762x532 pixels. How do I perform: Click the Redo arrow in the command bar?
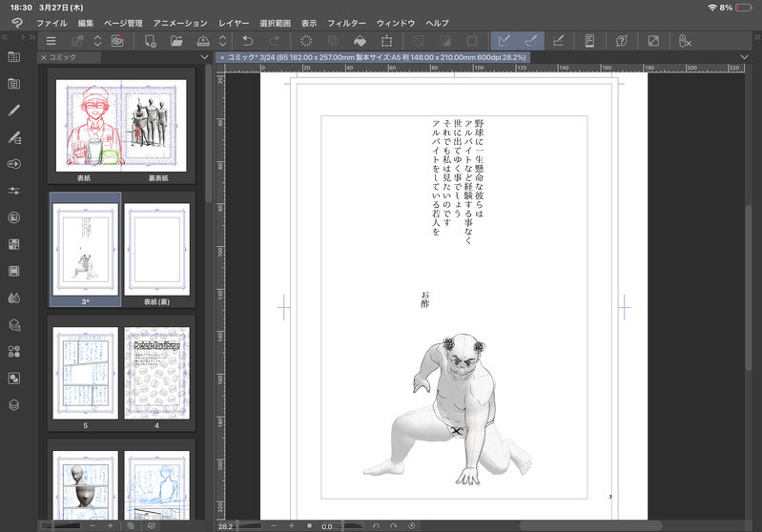[275, 41]
